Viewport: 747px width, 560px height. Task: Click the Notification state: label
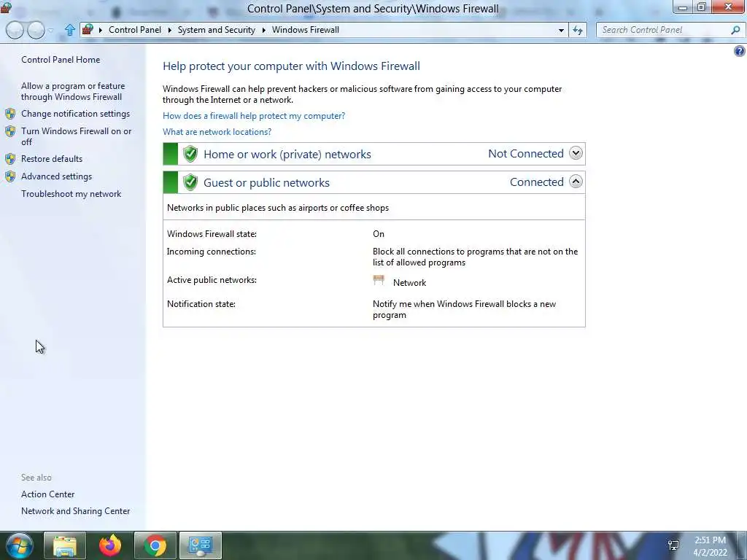(x=201, y=304)
